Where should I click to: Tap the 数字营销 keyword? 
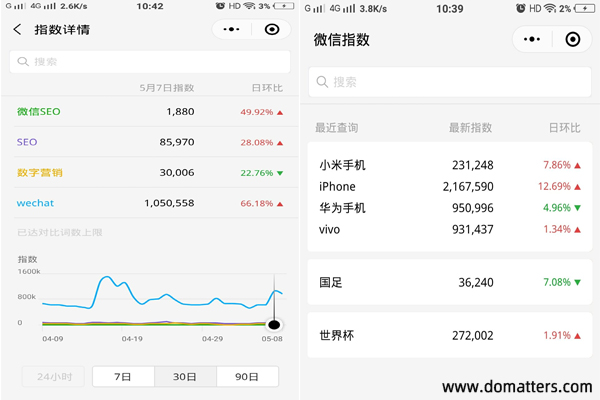39,173
